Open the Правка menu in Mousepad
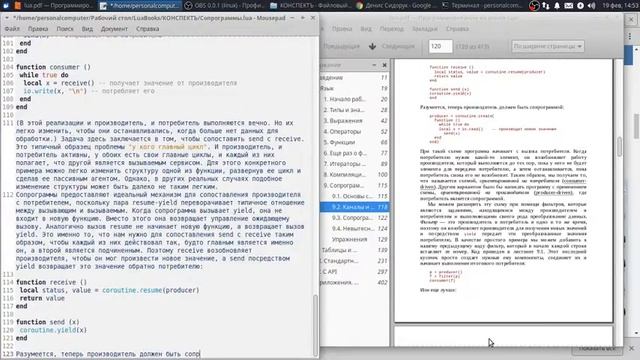This screenshot has height=360, width=640. point(38,29)
